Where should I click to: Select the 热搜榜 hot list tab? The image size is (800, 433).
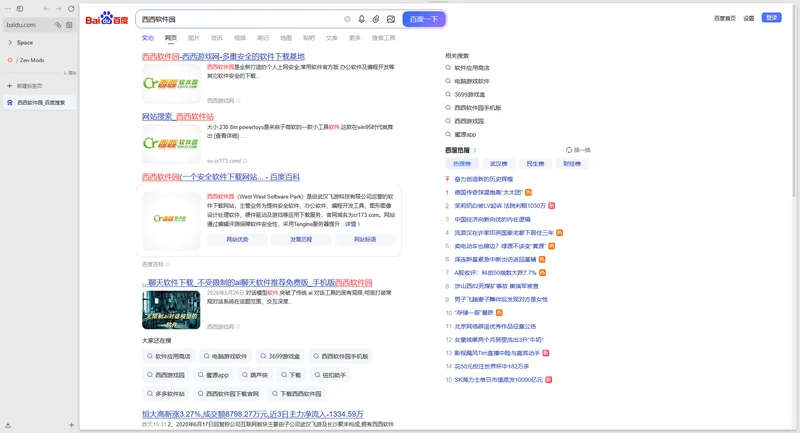462,164
